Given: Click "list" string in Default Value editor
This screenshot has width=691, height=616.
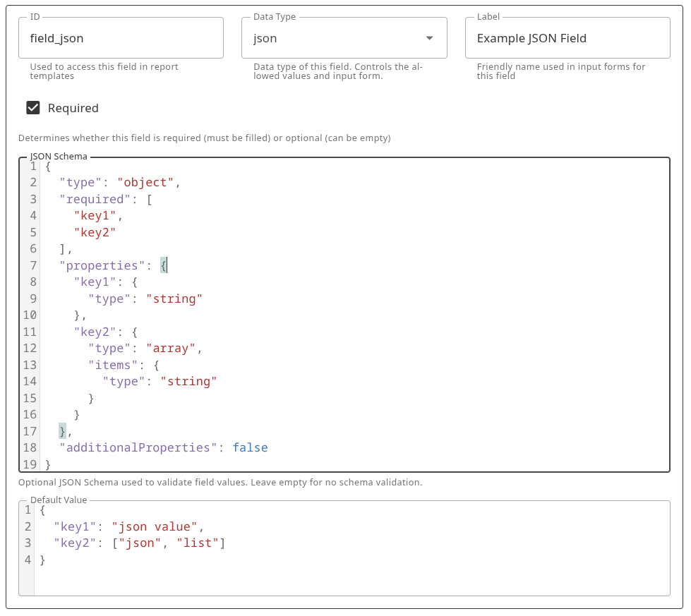Looking at the screenshot, I should (198, 543).
